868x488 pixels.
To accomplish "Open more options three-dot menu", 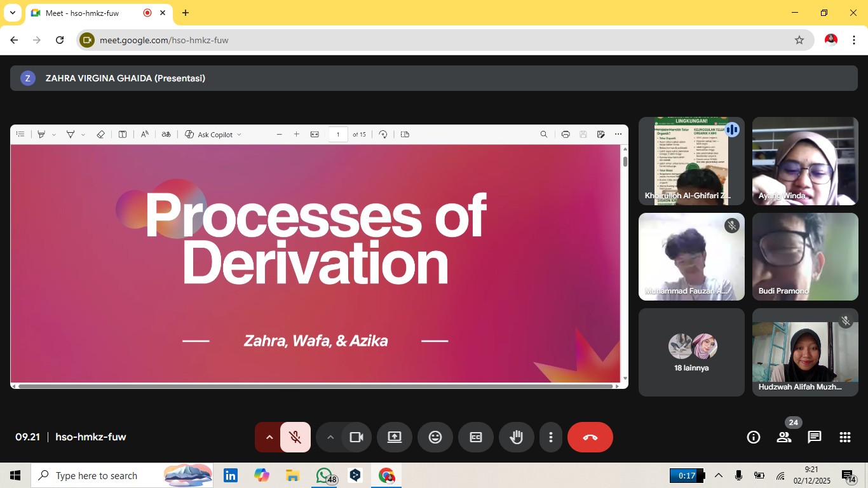I will click(x=550, y=437).
